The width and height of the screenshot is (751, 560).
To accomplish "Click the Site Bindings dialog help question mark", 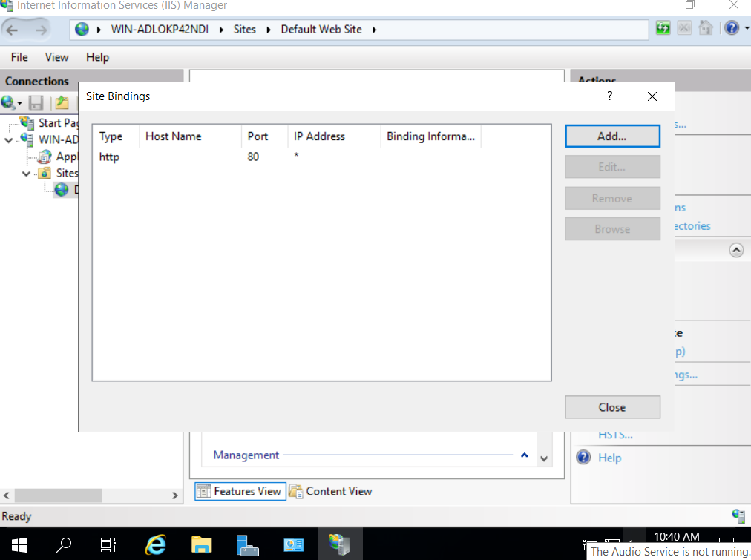I will [x=609, y=96].
